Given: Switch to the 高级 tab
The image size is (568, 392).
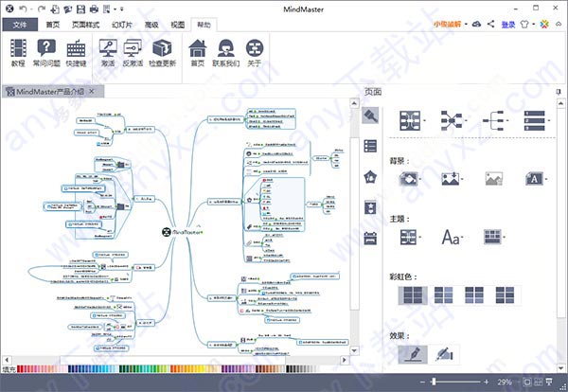Looking at the screenshot, I should [151, 25].
